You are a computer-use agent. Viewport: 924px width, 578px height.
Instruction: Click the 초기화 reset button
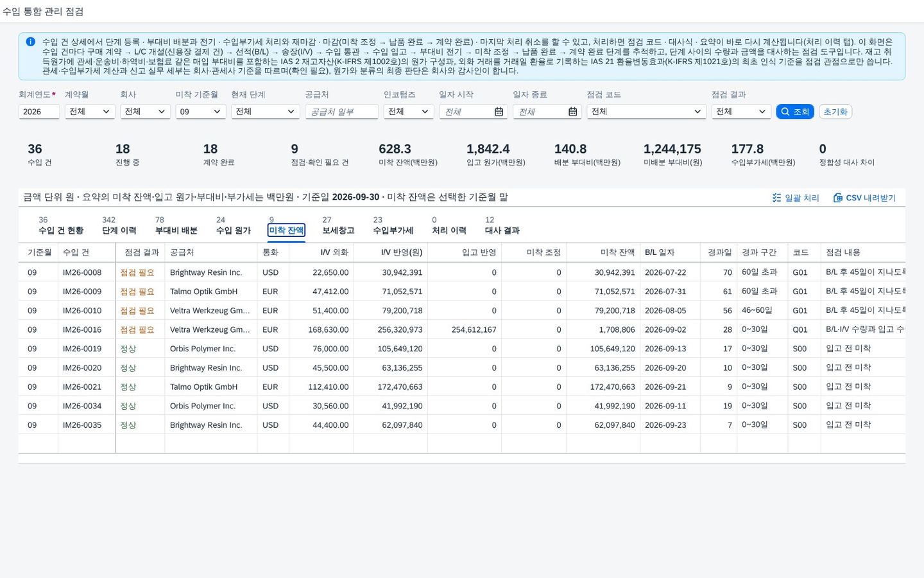(x=835, y=112)
